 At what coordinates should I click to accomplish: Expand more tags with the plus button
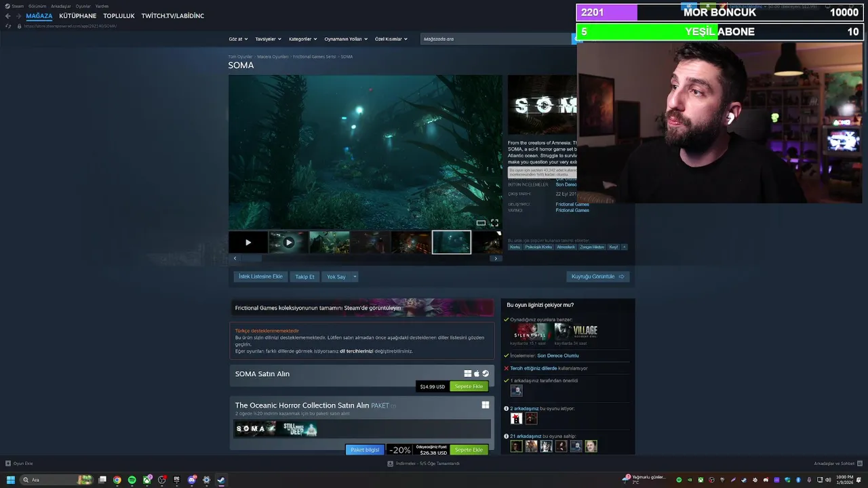click(625, 247)
